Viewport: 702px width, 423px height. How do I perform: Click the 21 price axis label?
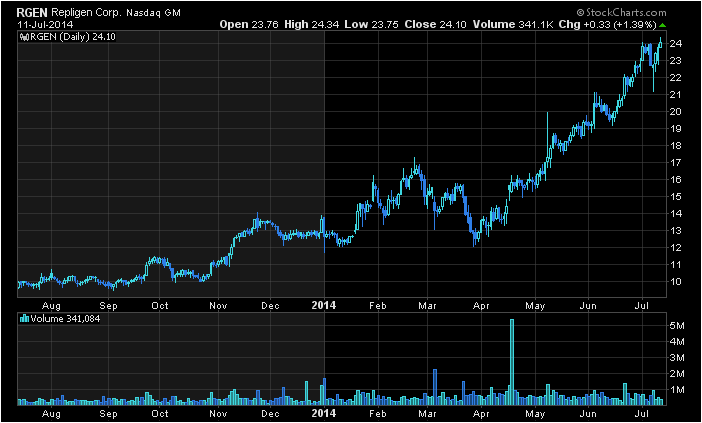click(x=676, y=94)
